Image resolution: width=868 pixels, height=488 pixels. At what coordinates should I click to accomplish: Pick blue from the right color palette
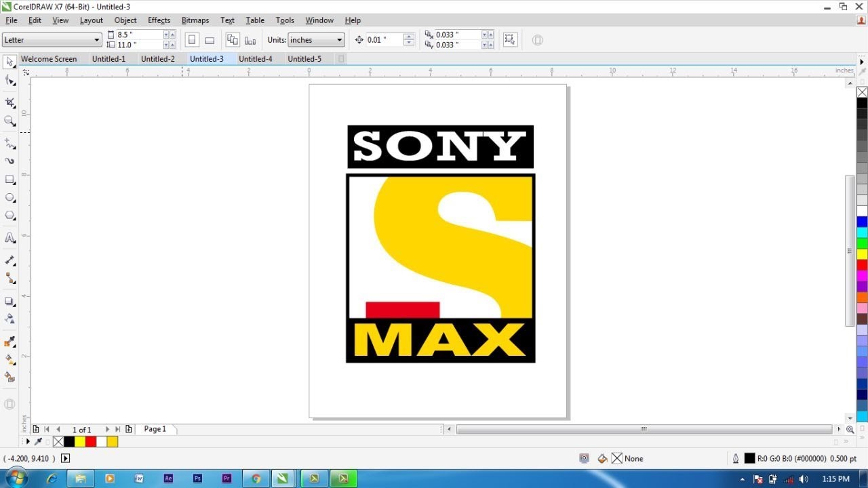[862, 222]
